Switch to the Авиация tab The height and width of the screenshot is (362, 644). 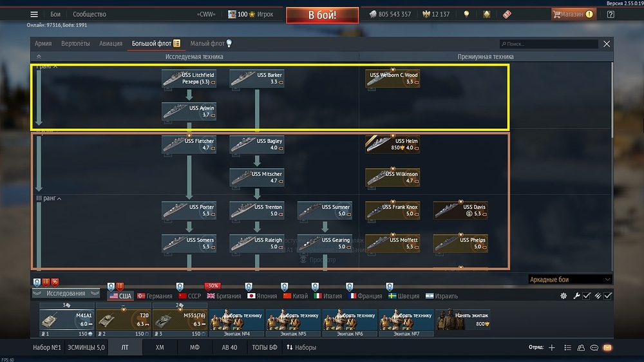coord(110,44)
